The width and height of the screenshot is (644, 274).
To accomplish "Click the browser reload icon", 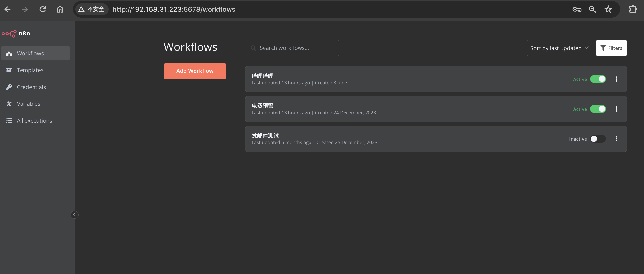I will 43,9.
